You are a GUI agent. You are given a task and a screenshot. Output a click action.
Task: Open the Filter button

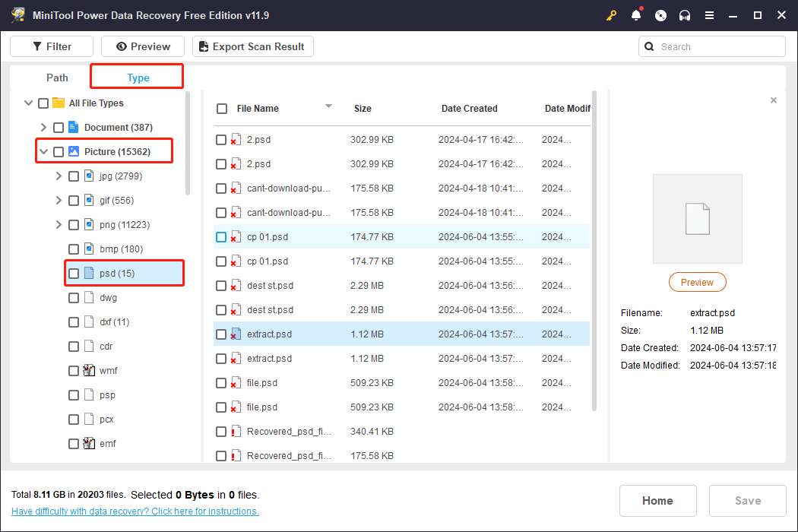52,46
